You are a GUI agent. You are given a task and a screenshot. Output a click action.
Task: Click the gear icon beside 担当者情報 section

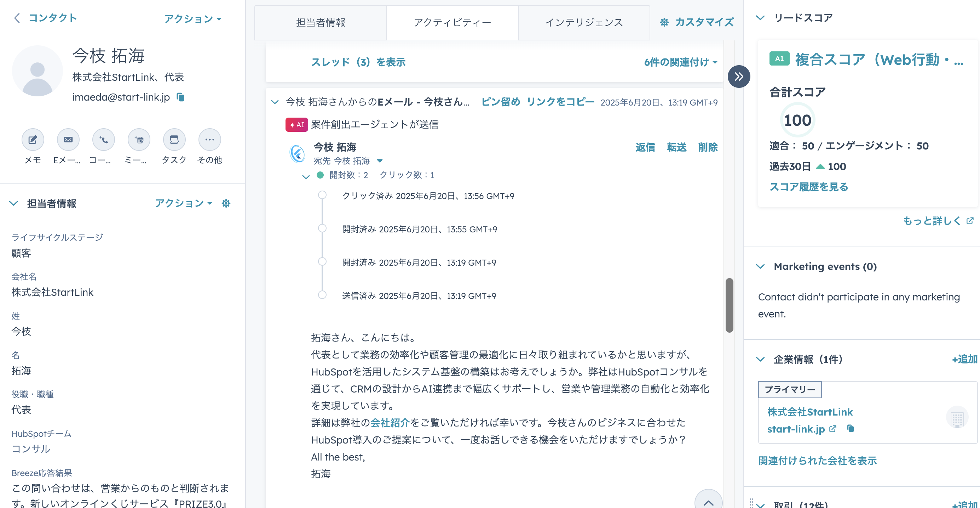226,203
